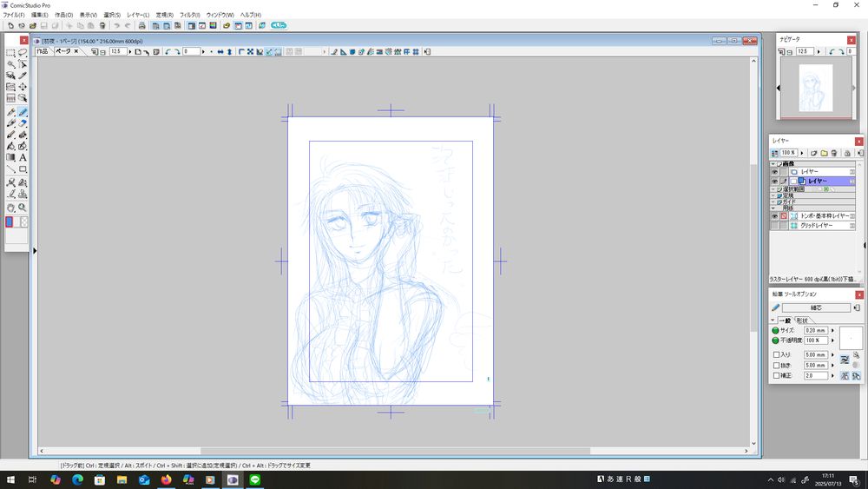This screenshot has width=868, height=489.
Task: Pick the Gradient tool
Action: point(10,158)
